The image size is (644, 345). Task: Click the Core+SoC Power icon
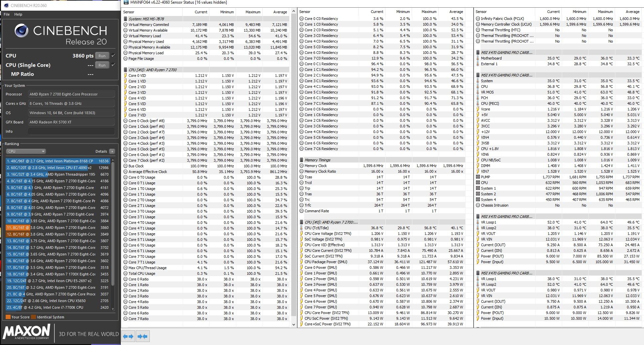click(302, 324)
